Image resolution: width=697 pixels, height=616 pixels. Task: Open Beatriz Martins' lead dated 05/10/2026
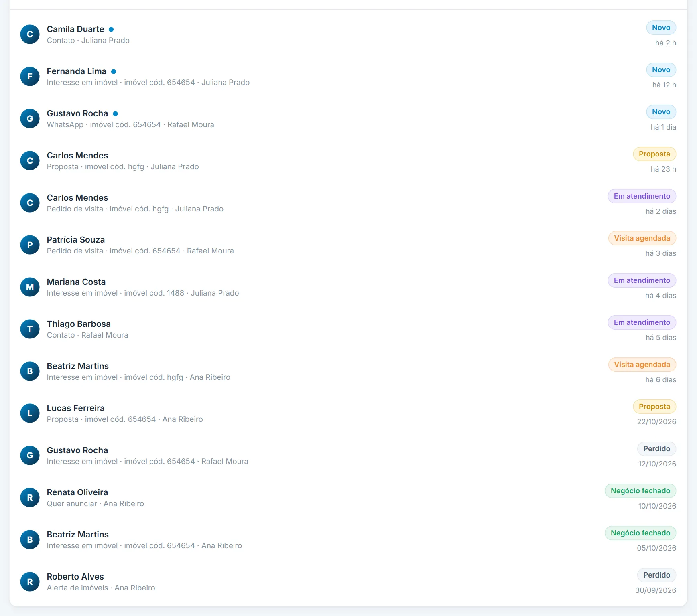348,540
